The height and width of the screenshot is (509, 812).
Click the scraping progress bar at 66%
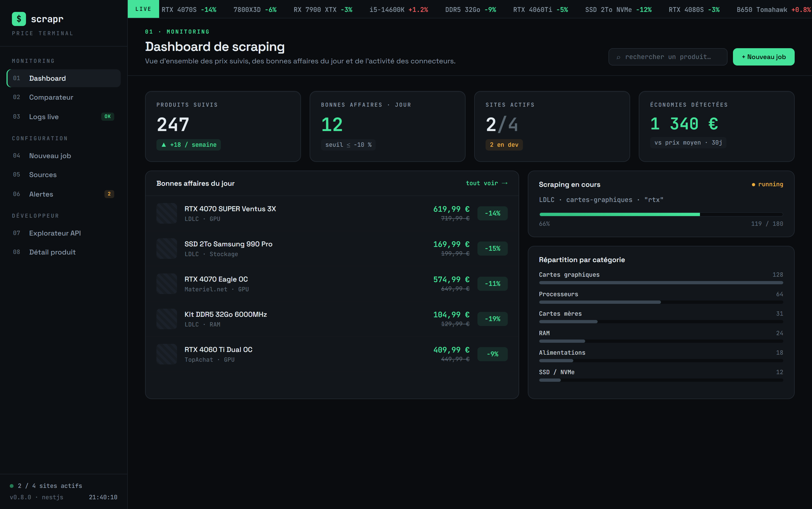(661, 214)
